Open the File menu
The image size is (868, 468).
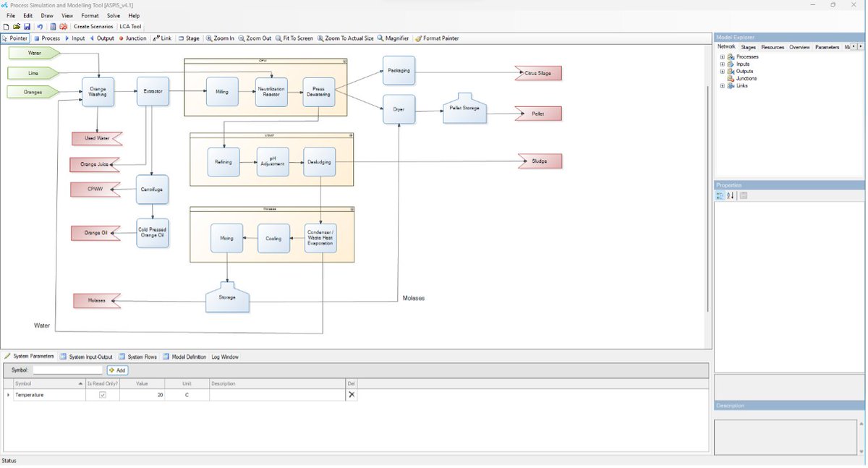coord(10,15)
